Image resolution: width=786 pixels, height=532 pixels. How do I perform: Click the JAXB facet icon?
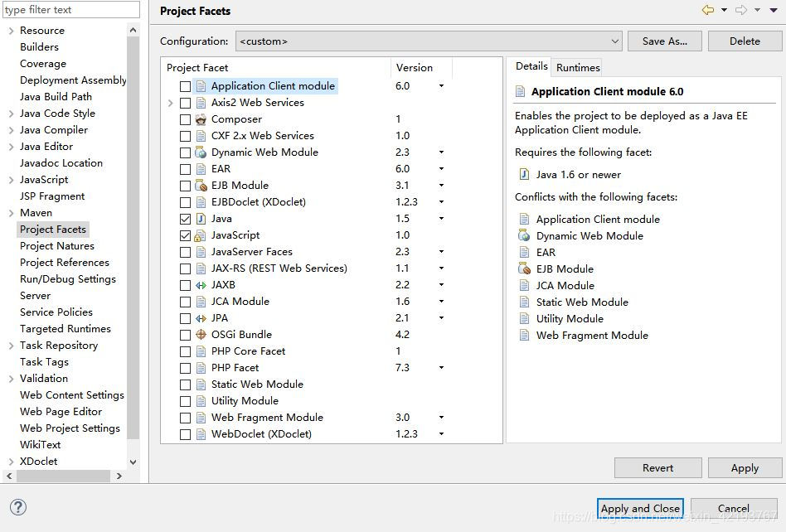pyautogui.click(x=200, y=285)
